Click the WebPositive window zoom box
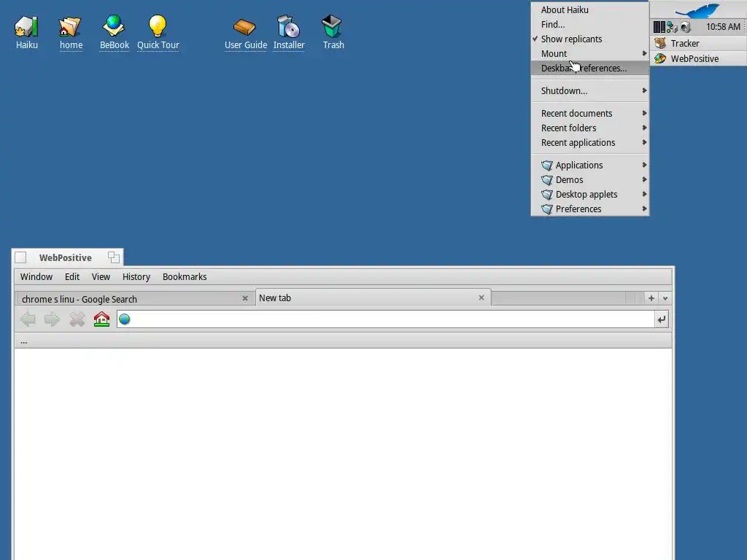The width and height of the screenshot is (747, 560). coord(113,257)
